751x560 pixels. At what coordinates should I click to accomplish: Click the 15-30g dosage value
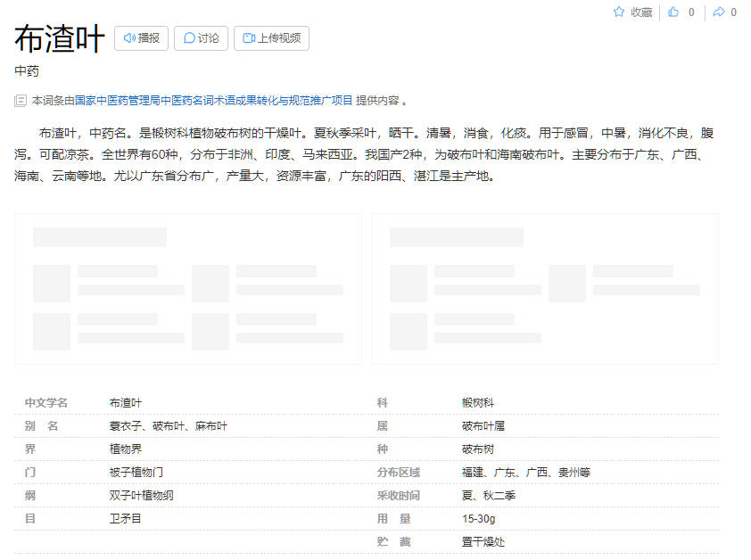[479, 518]
